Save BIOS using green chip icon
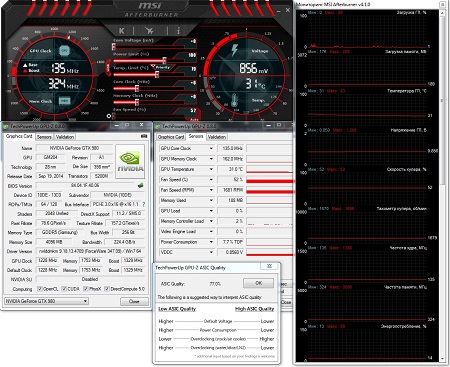This screenshot has height=367, width=450. [x=141, y=185]
